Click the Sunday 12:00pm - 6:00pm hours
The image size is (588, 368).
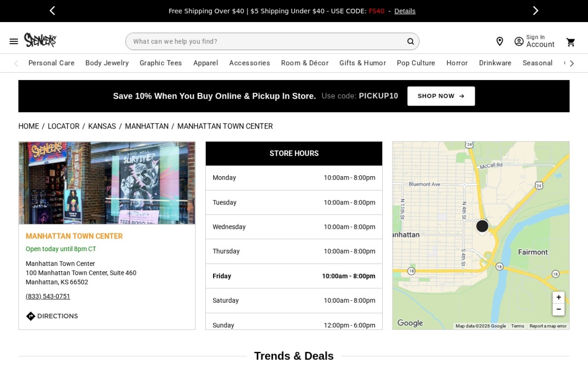pyautogui.click(x=349, y=325)
